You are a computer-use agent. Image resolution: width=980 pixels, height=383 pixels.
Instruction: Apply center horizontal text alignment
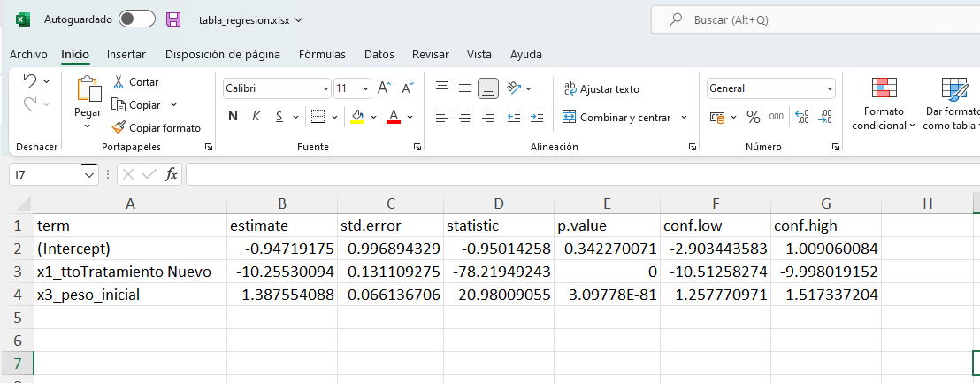pyautogui.click(x=464, y=117)
